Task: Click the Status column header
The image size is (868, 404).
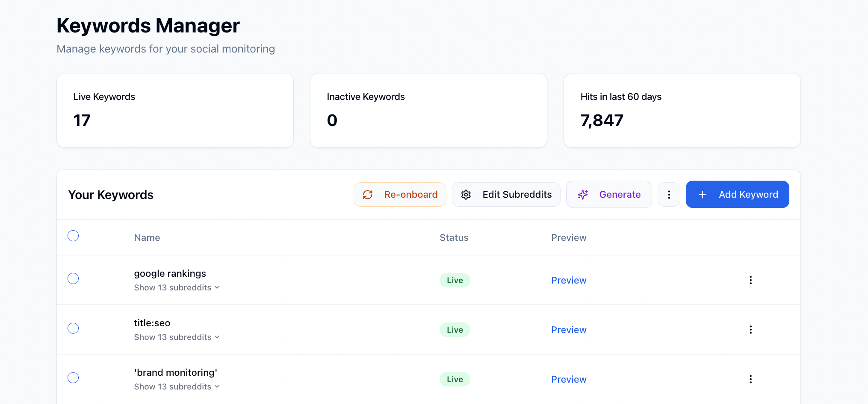Action: pos(454,237)
